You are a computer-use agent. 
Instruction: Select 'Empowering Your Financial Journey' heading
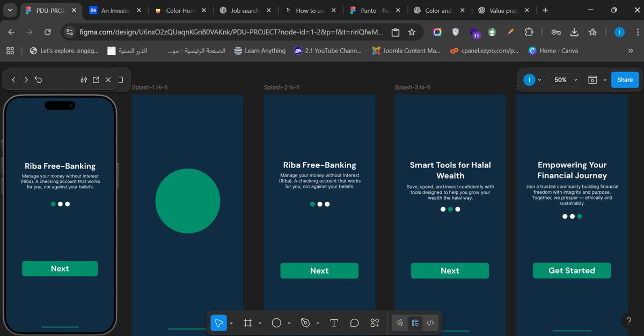(x=572, y=170)
